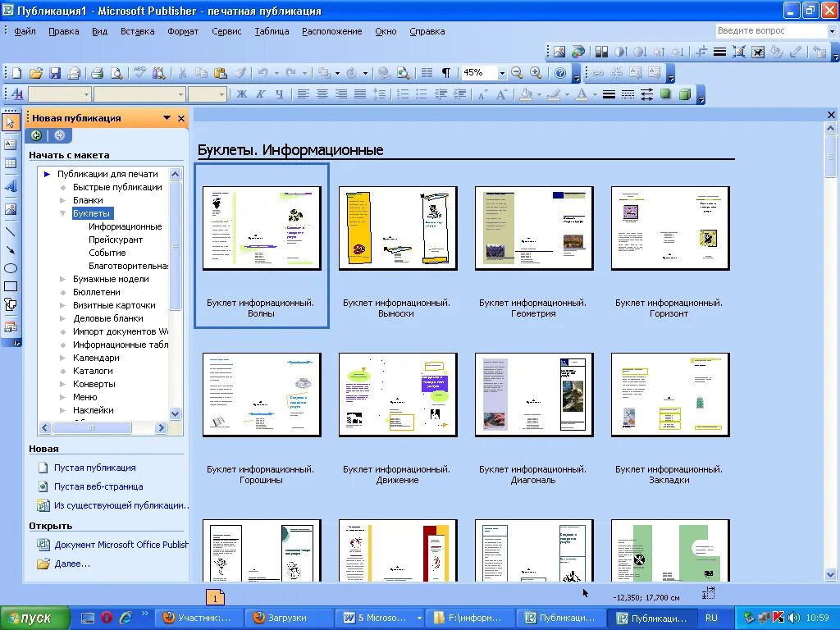The image size is (840, 630).
Task: Open the Формат menu
Action: 183,31
